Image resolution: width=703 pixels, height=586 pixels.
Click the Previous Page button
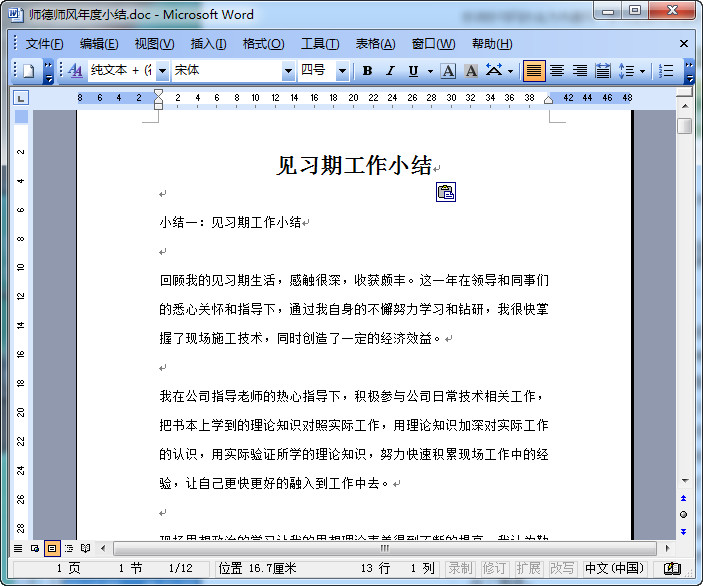click(x=683, y=498)
